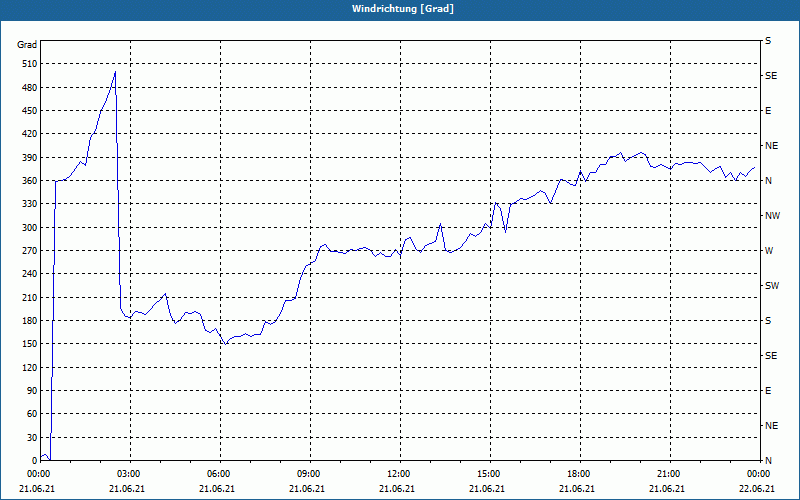The height and width of the screenshot is (500, 800).
Task: Click the 18:00 time label
Action: 577,474
